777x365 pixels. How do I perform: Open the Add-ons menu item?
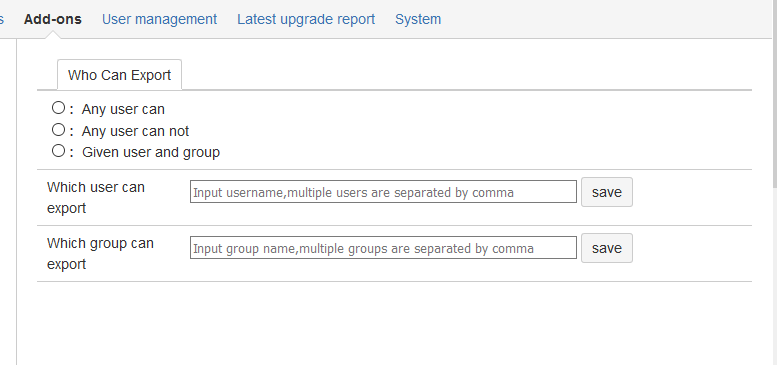[x=53, y=19]
